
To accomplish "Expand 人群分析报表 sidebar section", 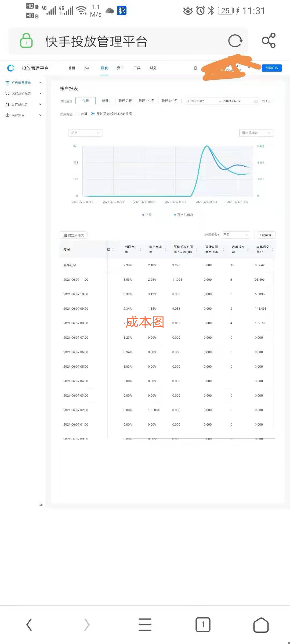I will coord(40,93).
